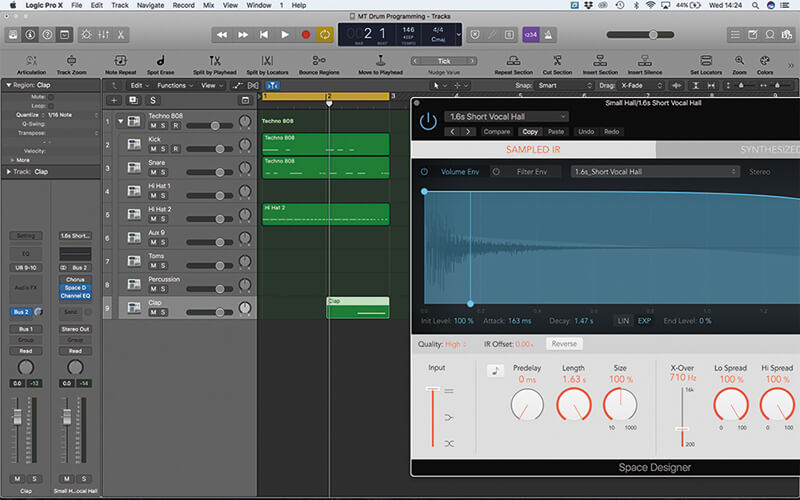Open the Snap Smart dropdown
The width and height of the screenshot is (800, 500).
[564, 85]
